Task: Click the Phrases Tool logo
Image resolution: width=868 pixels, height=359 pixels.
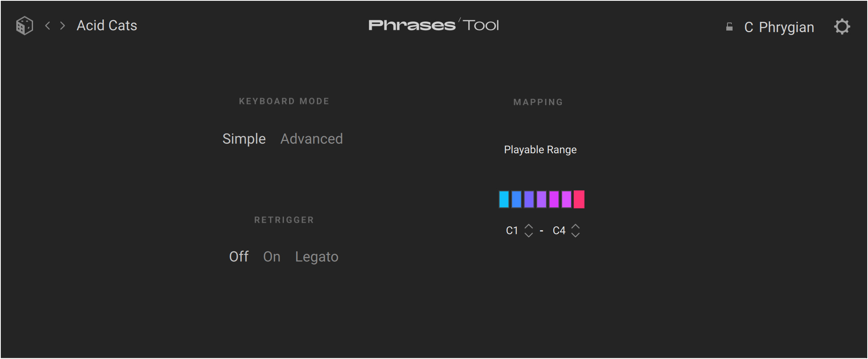Action: [434, 25]
